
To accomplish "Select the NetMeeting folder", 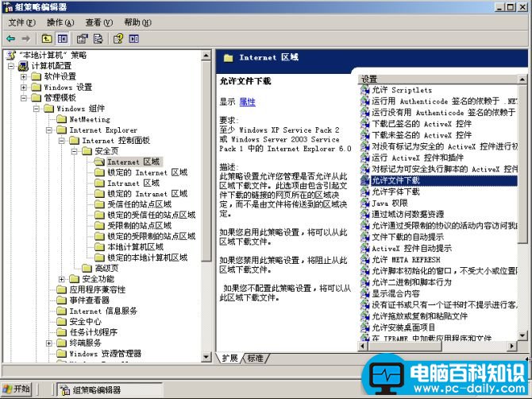I will pos(83,119).
